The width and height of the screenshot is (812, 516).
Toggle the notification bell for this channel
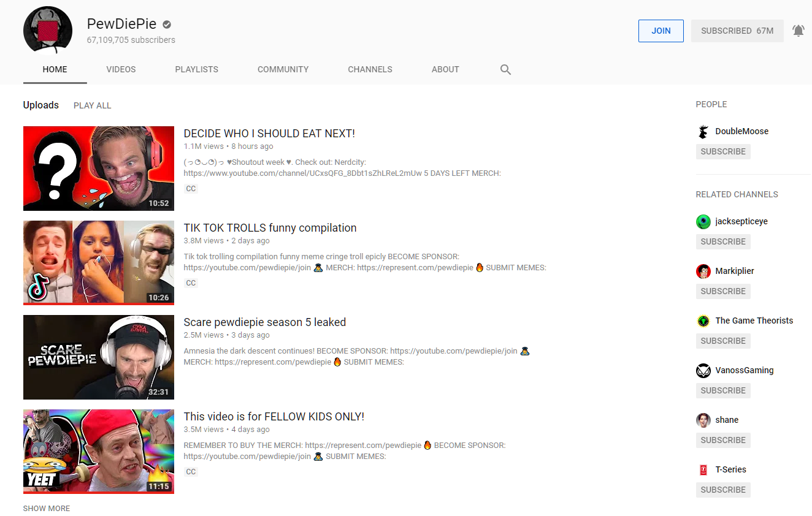point(798,31)
